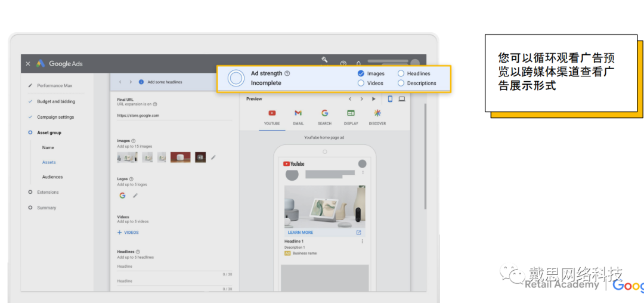Click the + VIDEOS button
The image size is (644, 303).
[128, 233]
